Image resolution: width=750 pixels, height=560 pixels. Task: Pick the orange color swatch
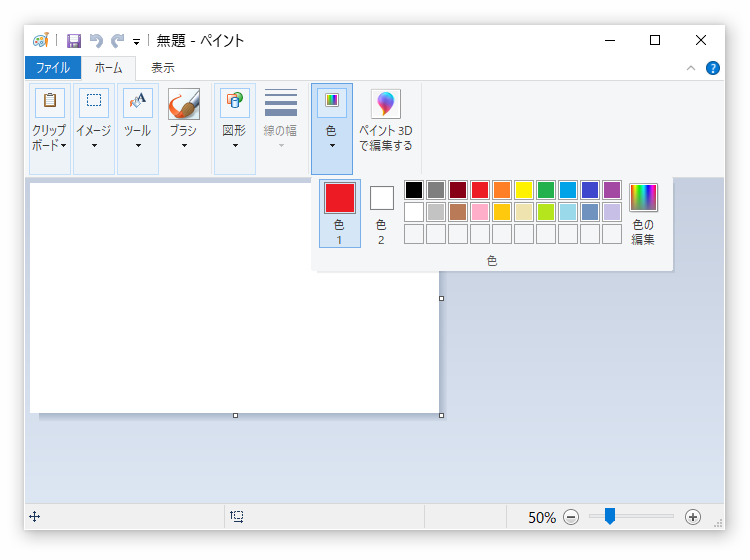(502, 190)
